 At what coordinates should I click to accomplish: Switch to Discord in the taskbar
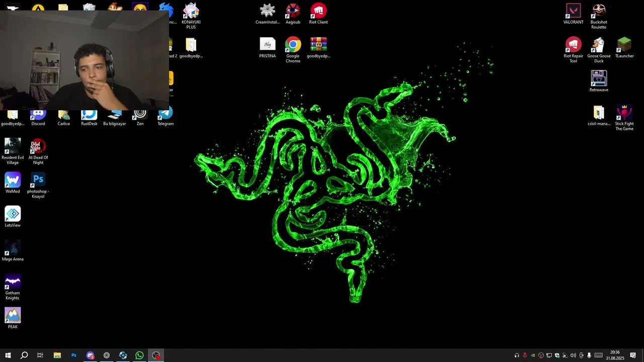(90, 355)
